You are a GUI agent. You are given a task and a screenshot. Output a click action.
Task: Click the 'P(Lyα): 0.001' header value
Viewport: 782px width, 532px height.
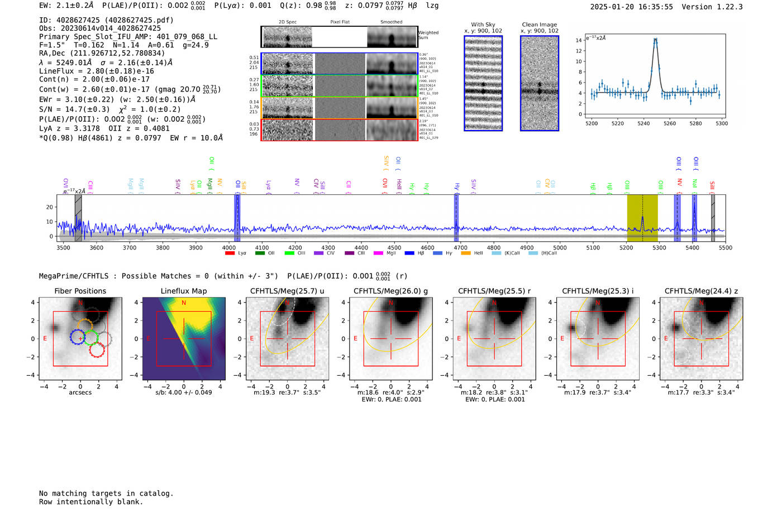pyautogui.click(x=242, y=6)
